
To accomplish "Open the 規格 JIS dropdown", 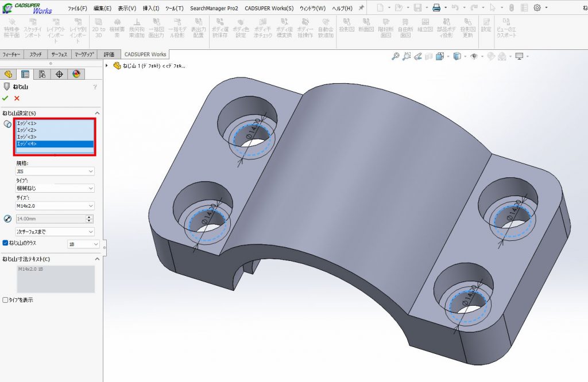I will coord(55,171).
